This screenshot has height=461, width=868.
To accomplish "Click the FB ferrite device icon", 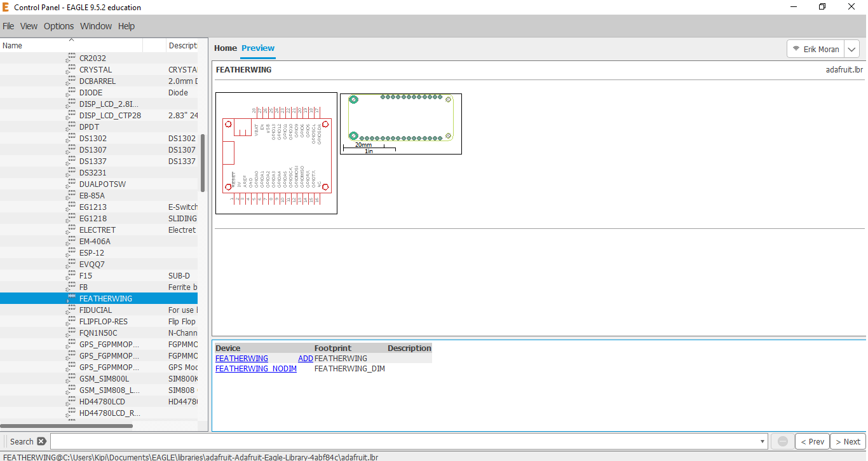I will 71,287.
